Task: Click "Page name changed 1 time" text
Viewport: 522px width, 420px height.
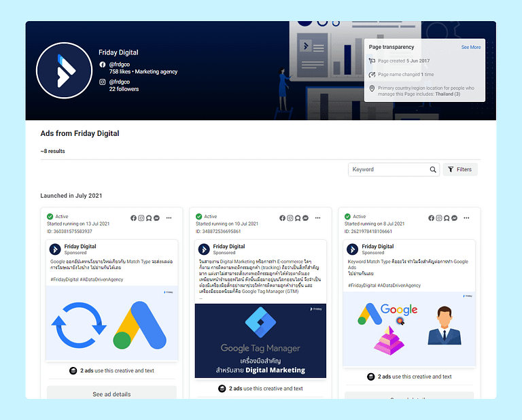Action: click(406, 75)
